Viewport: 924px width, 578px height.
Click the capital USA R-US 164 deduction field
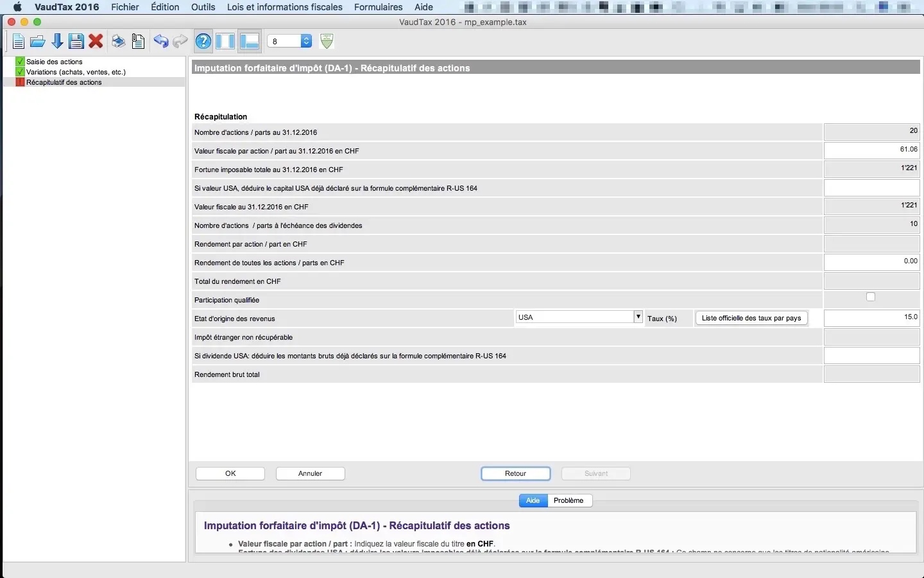[872, 188]
